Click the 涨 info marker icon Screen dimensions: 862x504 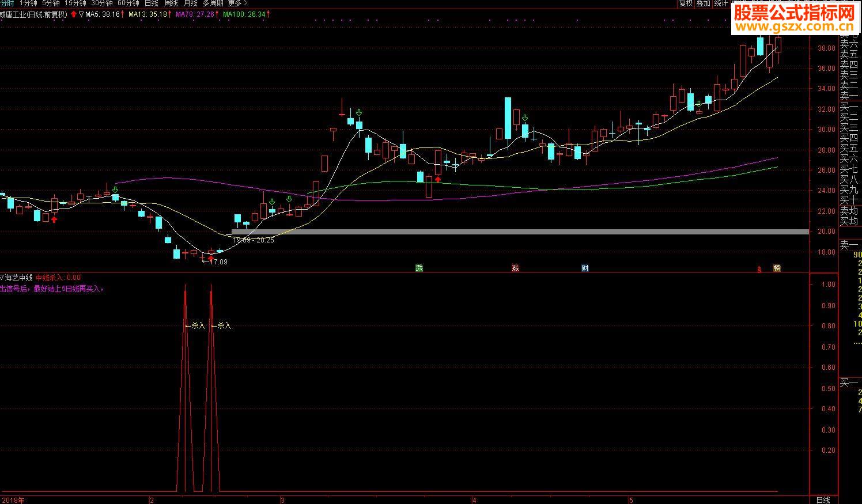(515, 268)
